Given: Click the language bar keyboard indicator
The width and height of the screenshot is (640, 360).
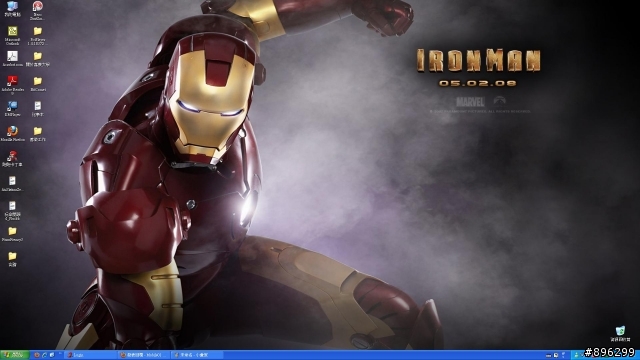Looking at the screenshot, I should tap(549, 356).
